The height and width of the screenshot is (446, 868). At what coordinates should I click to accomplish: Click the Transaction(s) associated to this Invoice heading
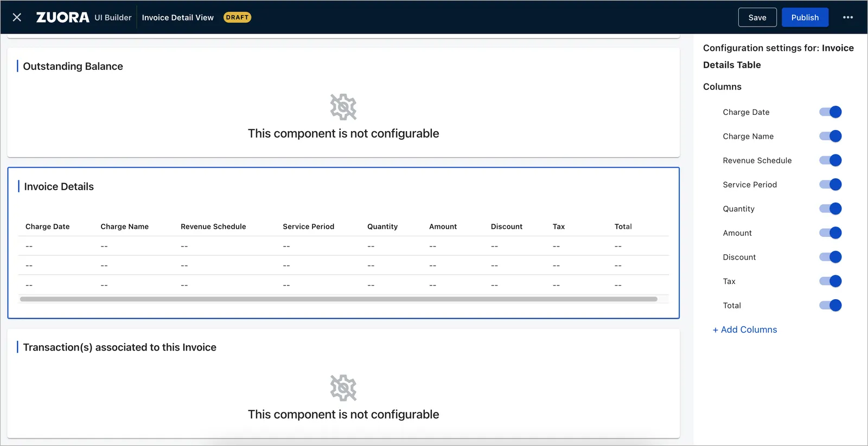[x=120, y=347]
